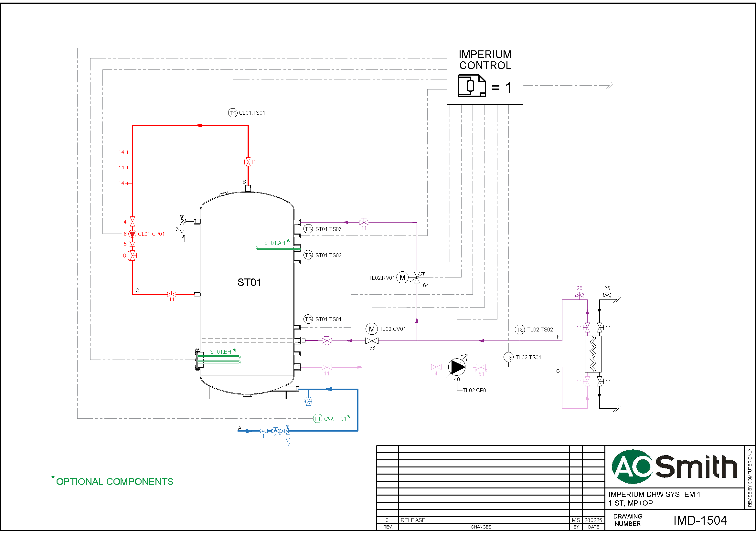Image resolution: width=756 pixels, height=534 pixels.
Task: Select the TL02.TS02 temperature sensor
Action: pyautogui.click(x=520, y=330)
